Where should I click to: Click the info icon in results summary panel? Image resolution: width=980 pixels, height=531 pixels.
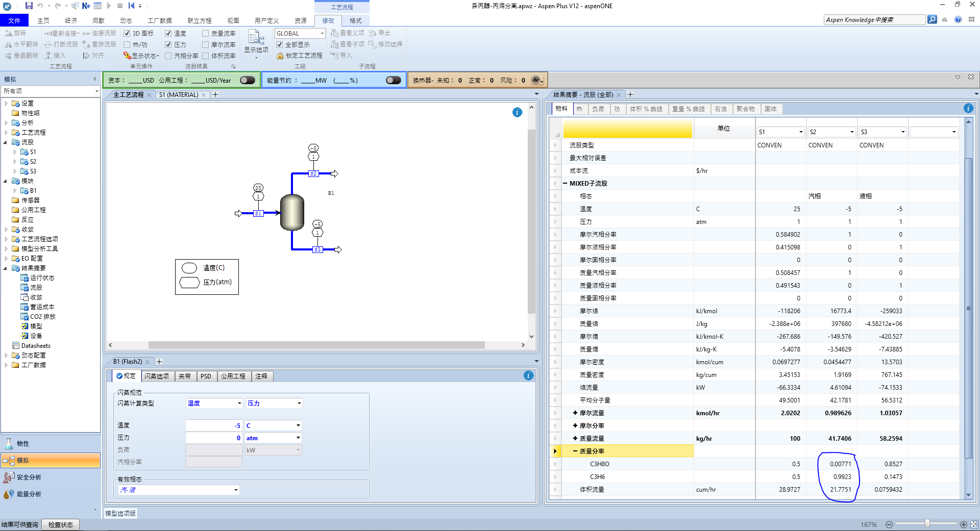tap(968, 108)
